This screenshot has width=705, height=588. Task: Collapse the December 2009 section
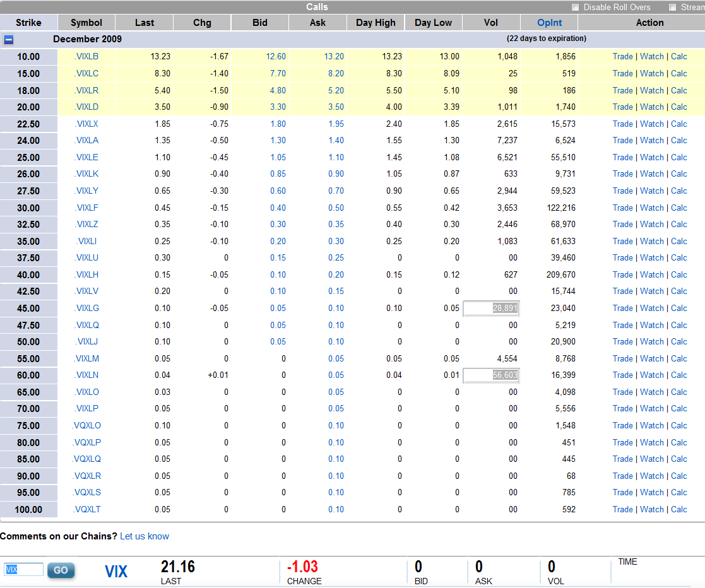[9, 40]
